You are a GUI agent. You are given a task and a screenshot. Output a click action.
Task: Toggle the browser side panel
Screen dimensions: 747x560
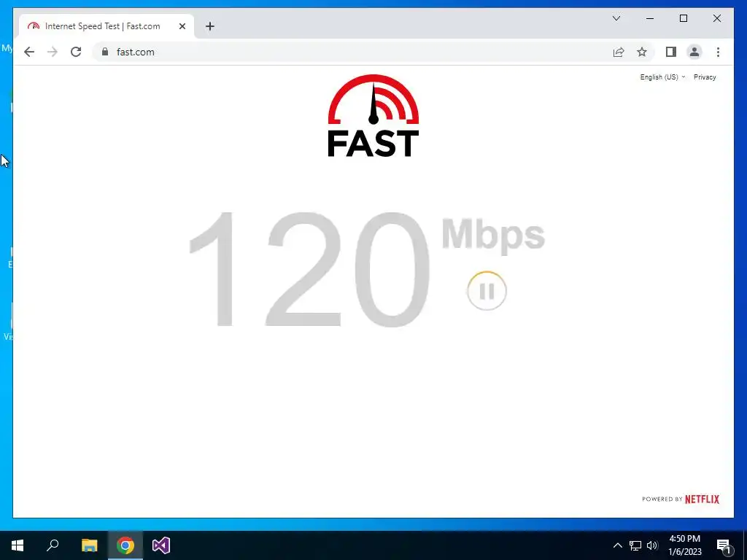671,52
